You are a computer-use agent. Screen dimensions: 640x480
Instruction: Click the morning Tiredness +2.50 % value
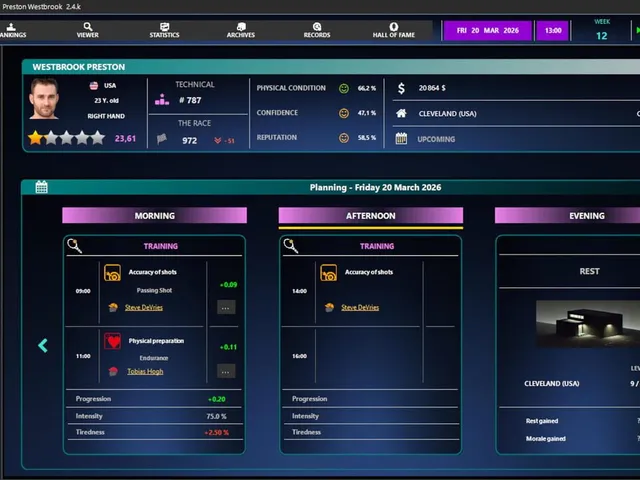[217, 433]
